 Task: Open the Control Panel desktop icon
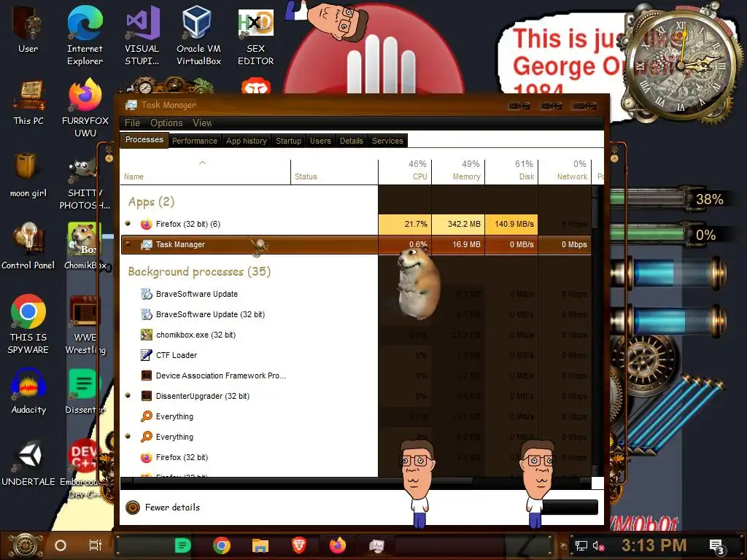coord(28,246)
